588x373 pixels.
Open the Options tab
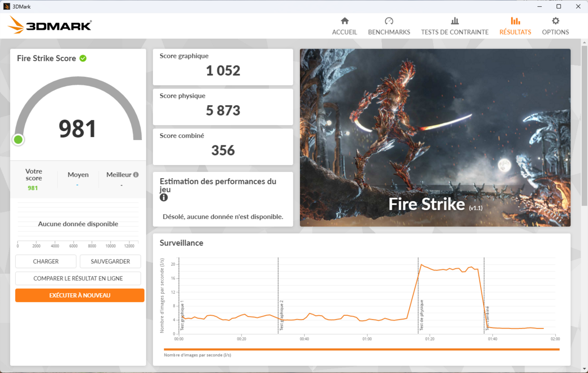tap(555, 26)
